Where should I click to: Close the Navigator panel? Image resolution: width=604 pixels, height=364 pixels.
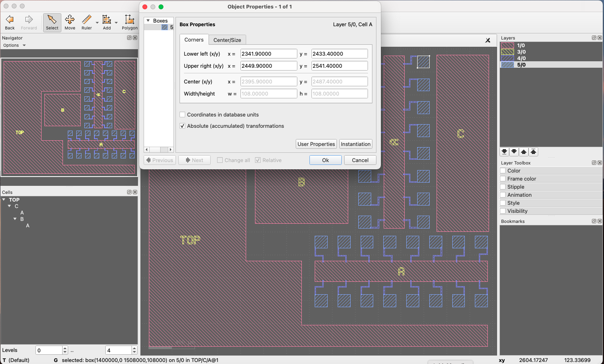coord(135,38)
